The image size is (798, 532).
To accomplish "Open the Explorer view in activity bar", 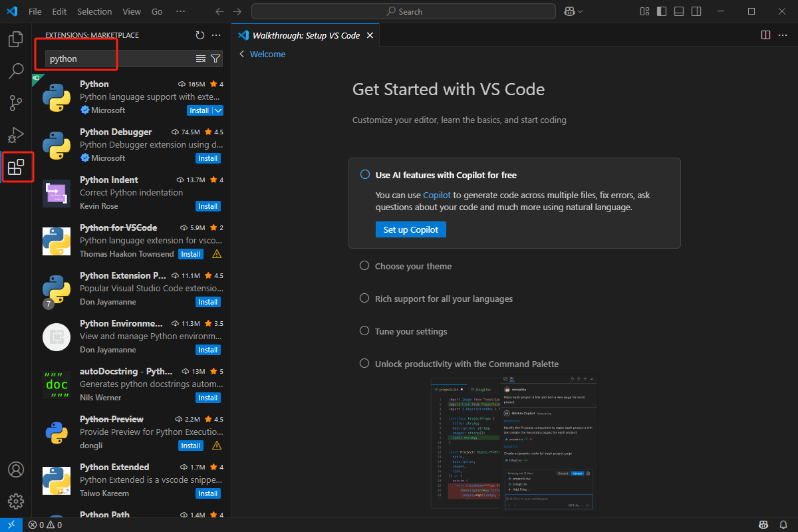I will (16, 39).
